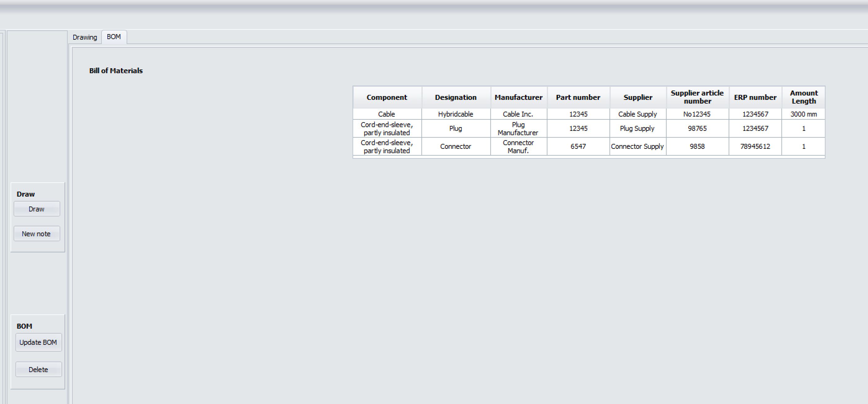
Task: Click the Update BOM button
Action: click(x=38, y=342)
